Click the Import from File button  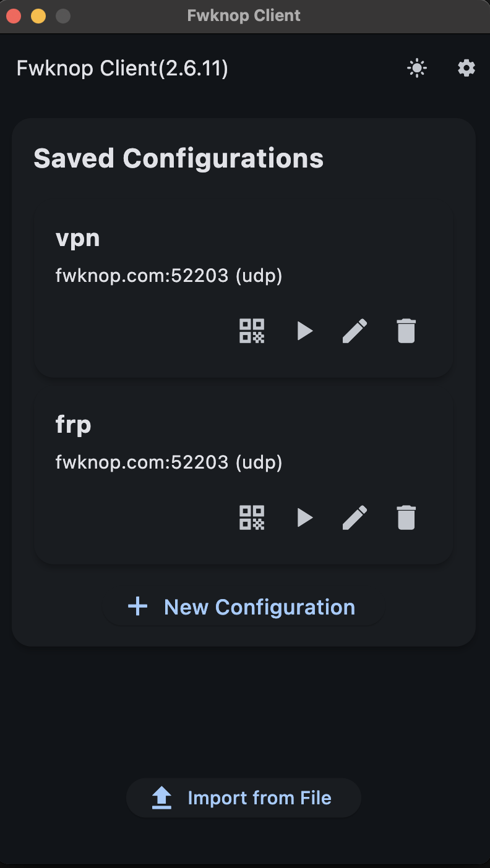(x=244, y=798)
